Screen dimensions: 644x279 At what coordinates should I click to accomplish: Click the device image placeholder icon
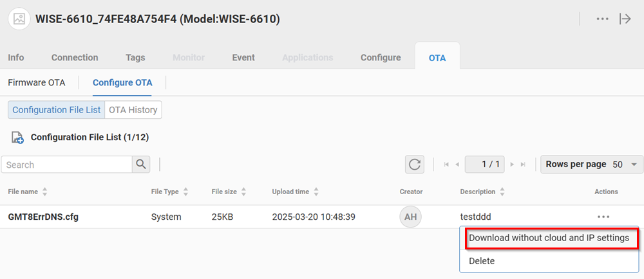(x=19, y=19)
